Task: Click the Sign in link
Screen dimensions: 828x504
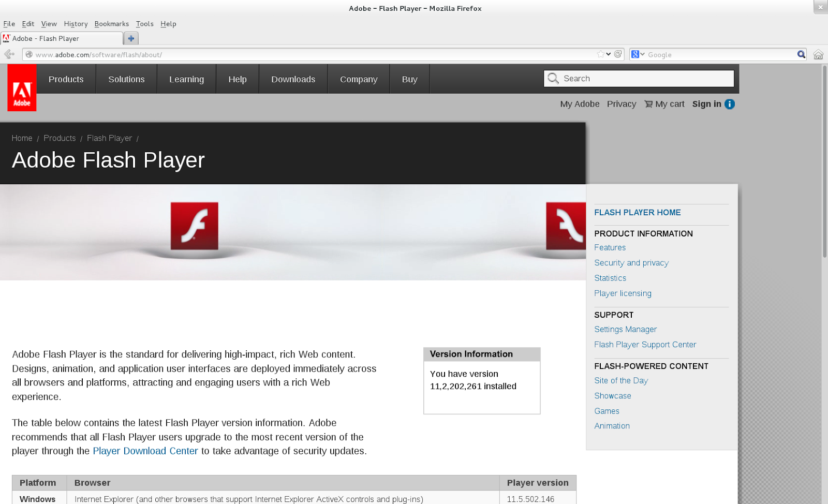Action: pyautogui.click(x=706, y=104)
